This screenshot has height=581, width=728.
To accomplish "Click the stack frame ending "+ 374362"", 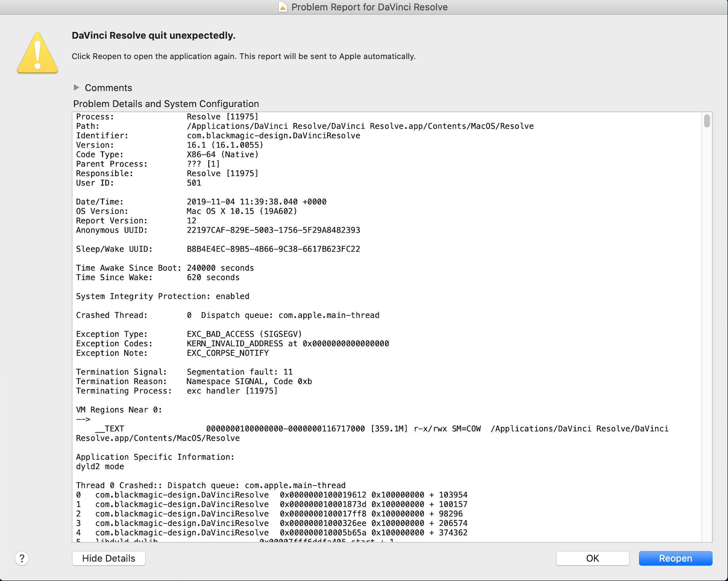I will click(272, 533).
